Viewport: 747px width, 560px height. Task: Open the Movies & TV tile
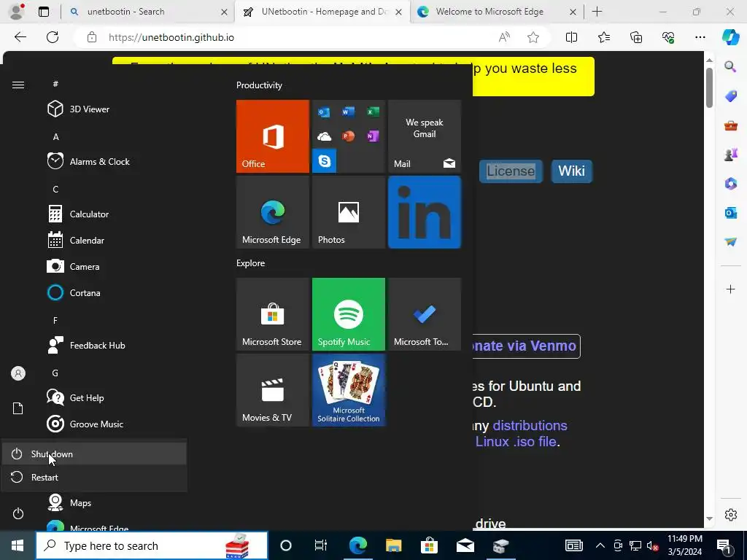(273, 390)
